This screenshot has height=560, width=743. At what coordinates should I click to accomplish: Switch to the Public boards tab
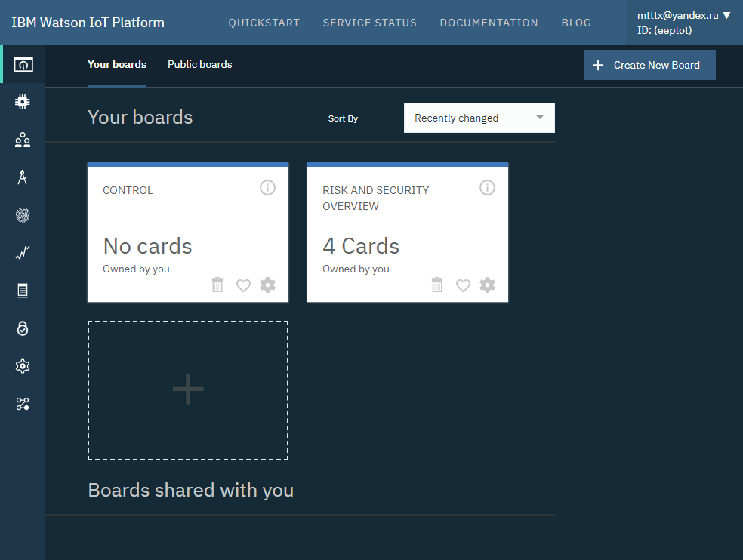(x=199, y=64)
